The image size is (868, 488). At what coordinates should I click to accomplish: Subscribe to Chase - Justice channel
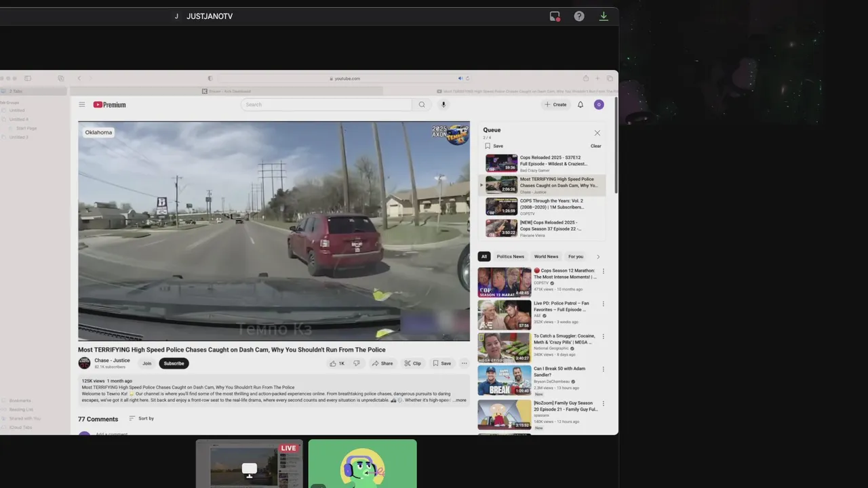pyautogui.click(x=174, y=363)
